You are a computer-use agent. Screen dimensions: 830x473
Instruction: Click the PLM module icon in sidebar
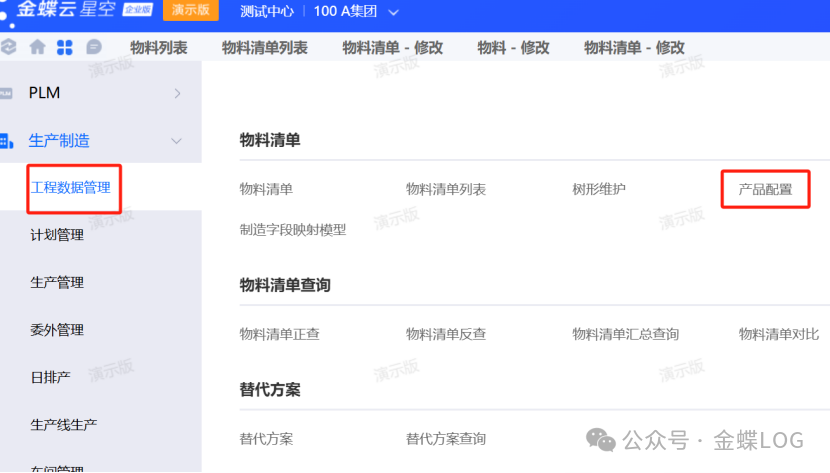pyautogui.click(x=6, y=93)
